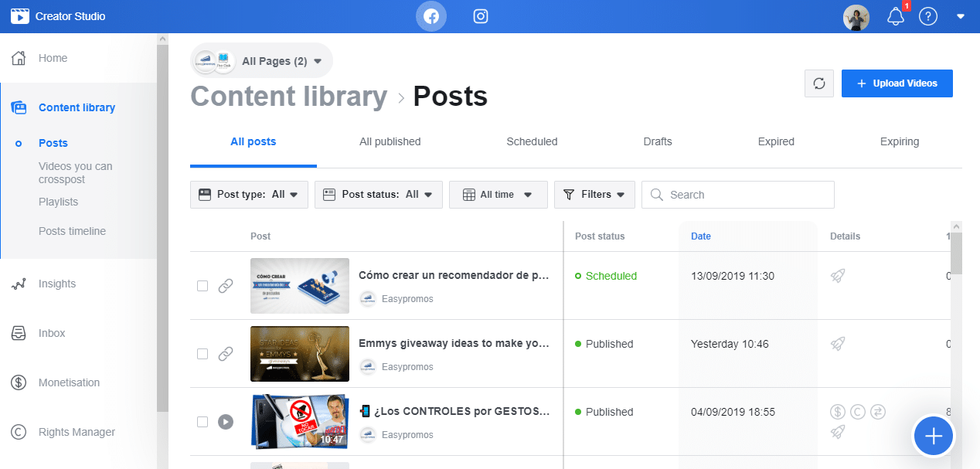Open Insights from the sidebar
Image resolution: width=980 pixels, height=469 pixels.
pos(57,284)
